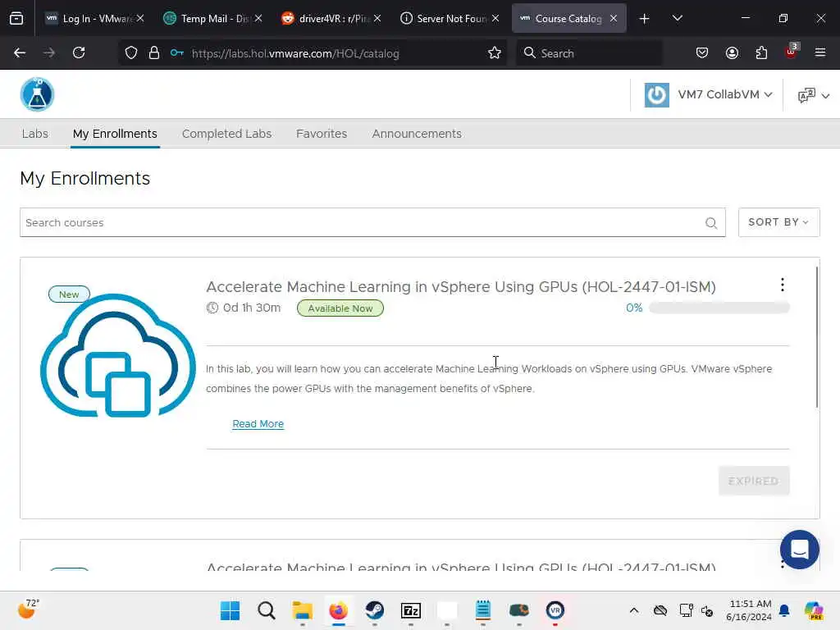
Task: Open the Firefox account icon
Action: (x=732, y=53)
